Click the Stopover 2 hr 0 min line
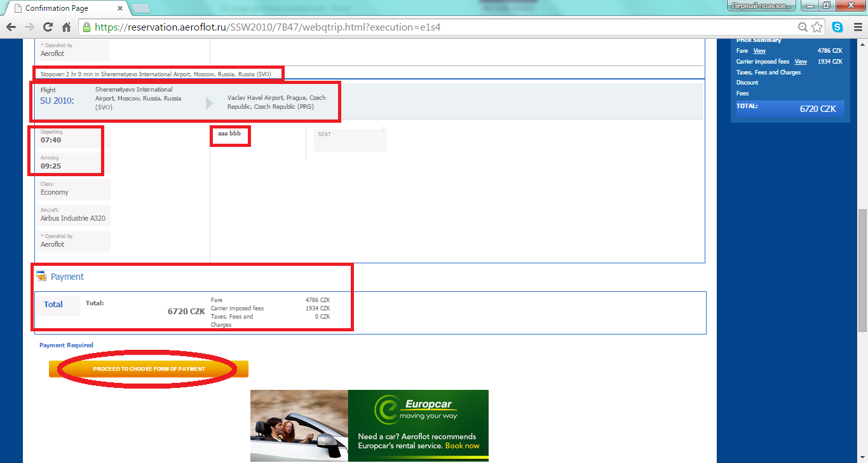The height and width of the screenshot is (463, 868). click(156, 74)
